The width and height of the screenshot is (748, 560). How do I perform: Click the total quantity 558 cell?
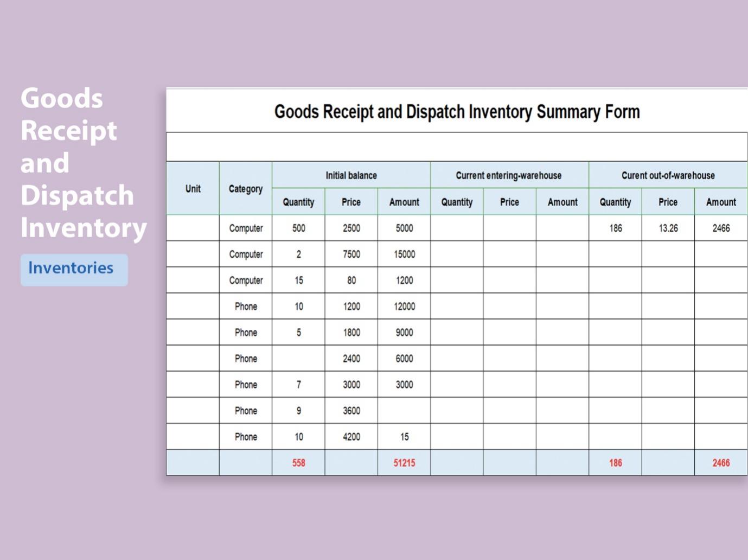(298, 462)
